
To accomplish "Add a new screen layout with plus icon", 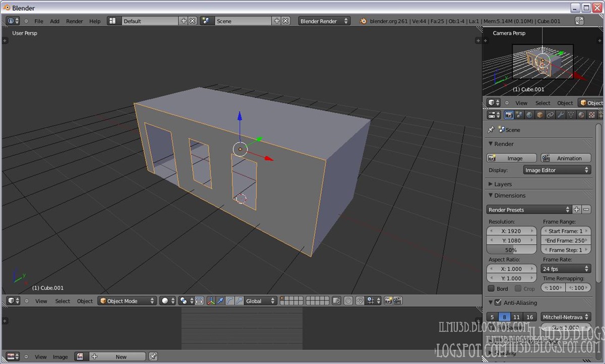I will (184, 21).
